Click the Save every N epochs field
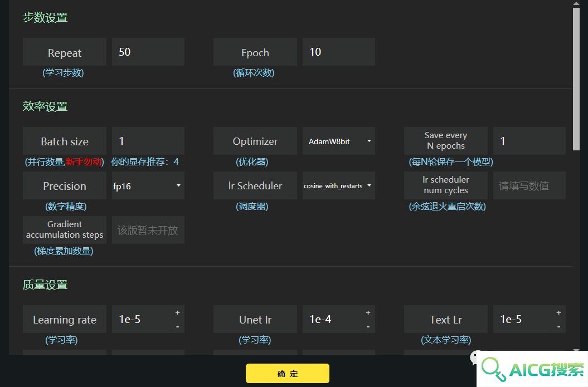The height and width of the screenshot is (387, 588). [529, 141]
